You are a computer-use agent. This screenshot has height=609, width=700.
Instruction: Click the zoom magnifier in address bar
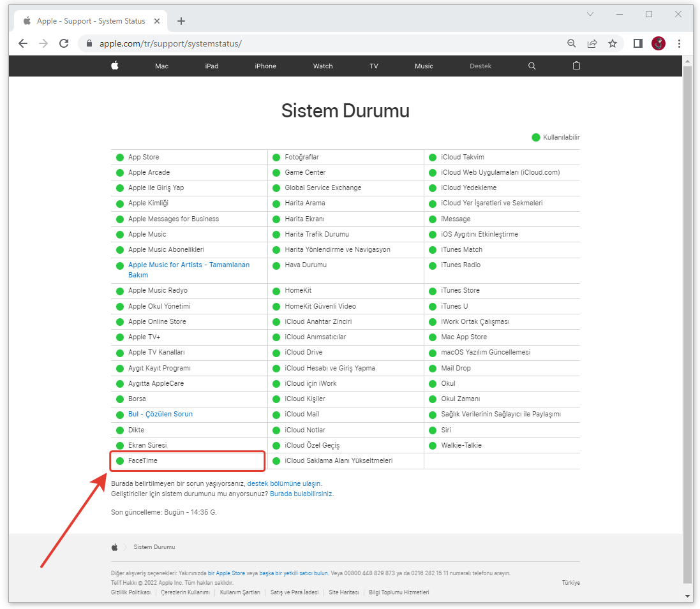click(572, 43)
